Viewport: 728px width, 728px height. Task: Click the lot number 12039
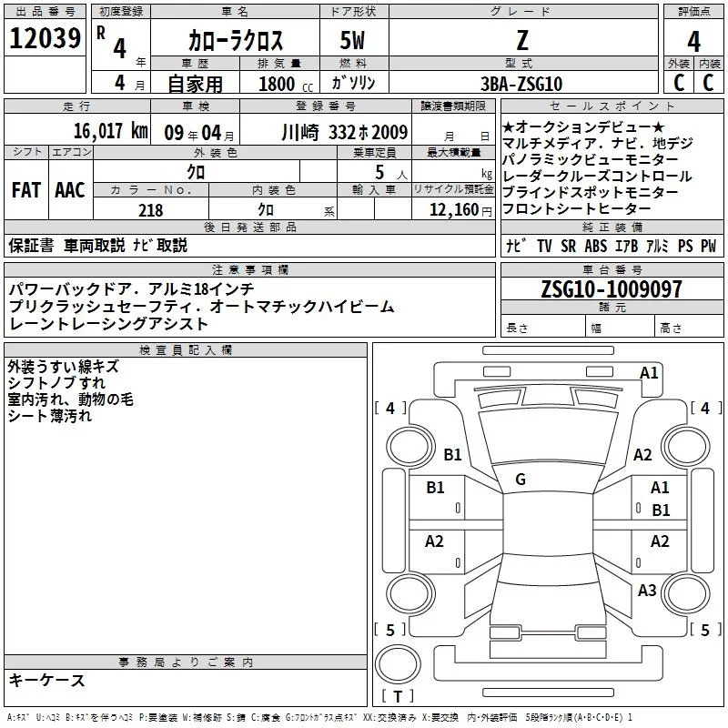click(x=45, y=37)
